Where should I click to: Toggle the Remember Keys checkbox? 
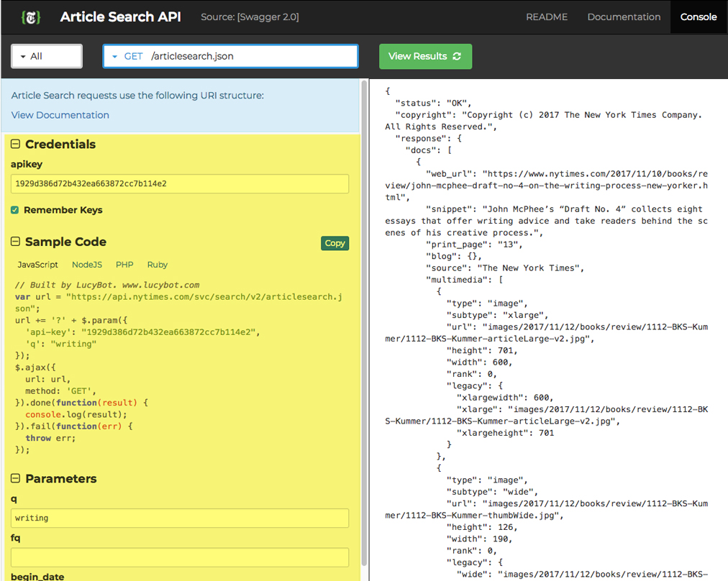pyautogui.click(x=15, y=210)
